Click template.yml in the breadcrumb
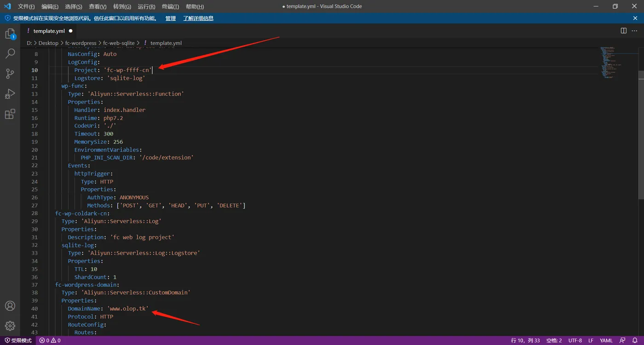 pos(166,43)
